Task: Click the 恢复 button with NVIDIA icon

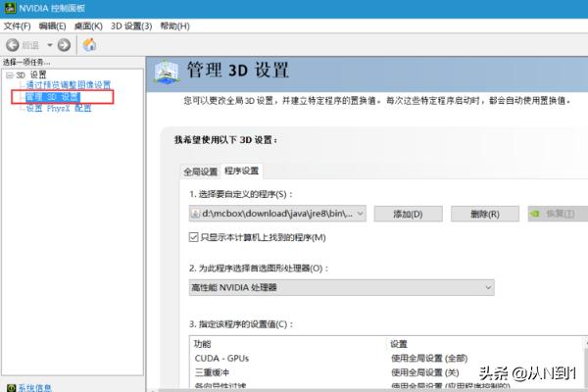Action: pos(558,214)
